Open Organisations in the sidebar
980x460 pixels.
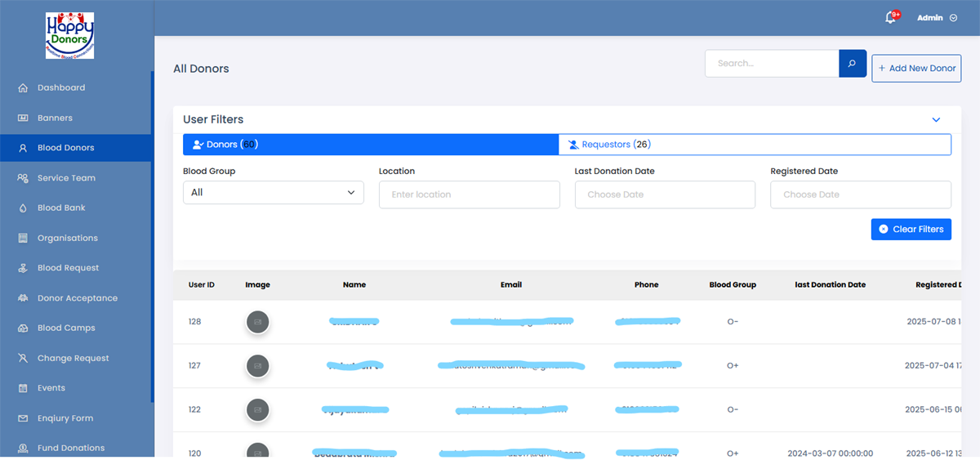click(x=67, y=239)
